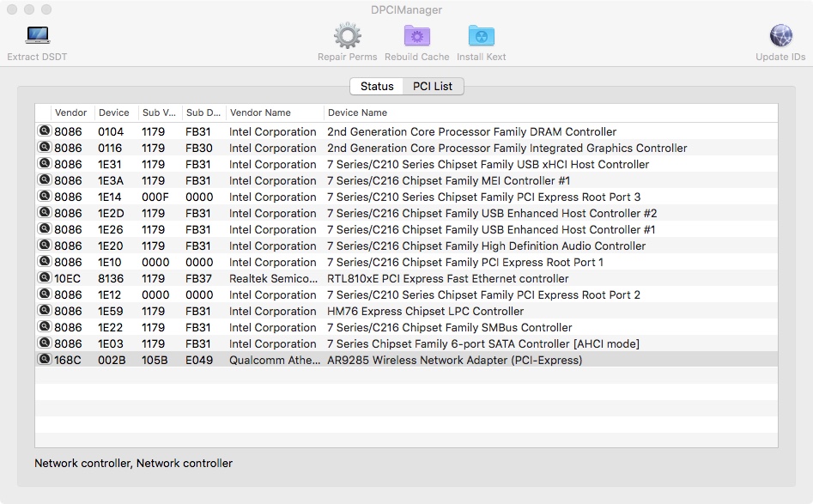Click the Sub V... column header
Image resolution: width=813 pixels, height=504 pixels.
160,112
